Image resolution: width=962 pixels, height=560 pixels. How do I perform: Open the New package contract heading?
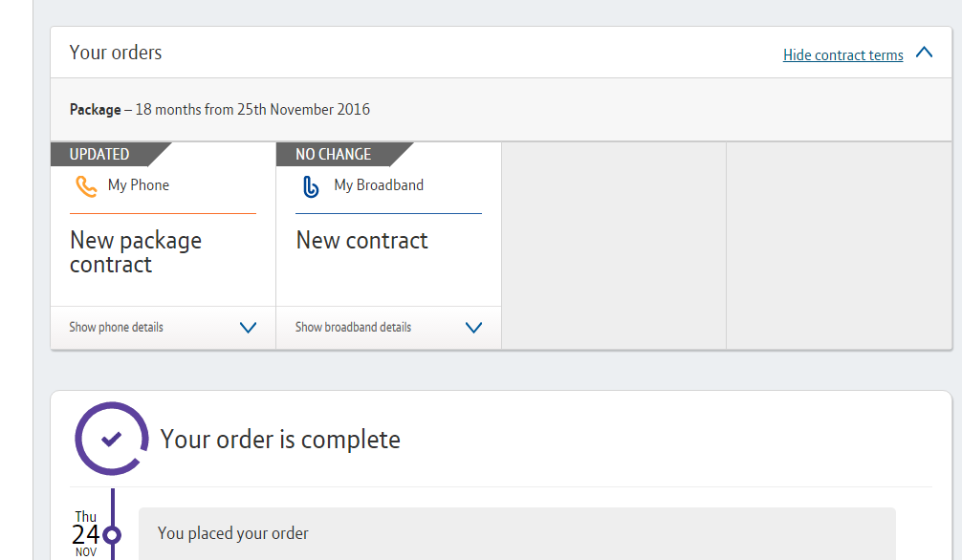coord(136,252)
